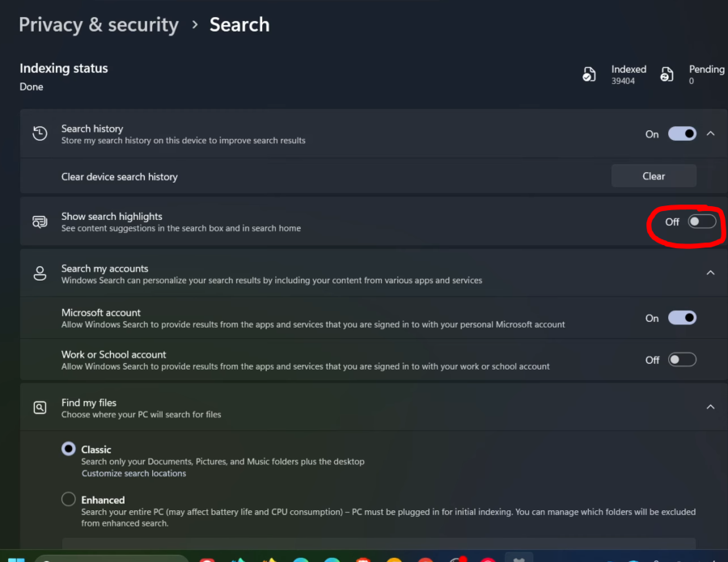Click the Search breadcrumb title
Screen dimensions: 728x562
[x=239, y=24]
